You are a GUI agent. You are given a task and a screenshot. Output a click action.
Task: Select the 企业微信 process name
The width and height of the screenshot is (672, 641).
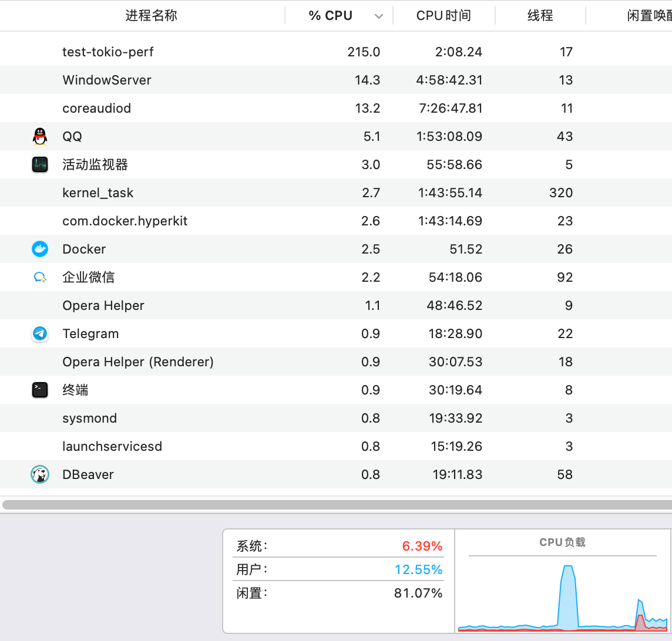89,277
